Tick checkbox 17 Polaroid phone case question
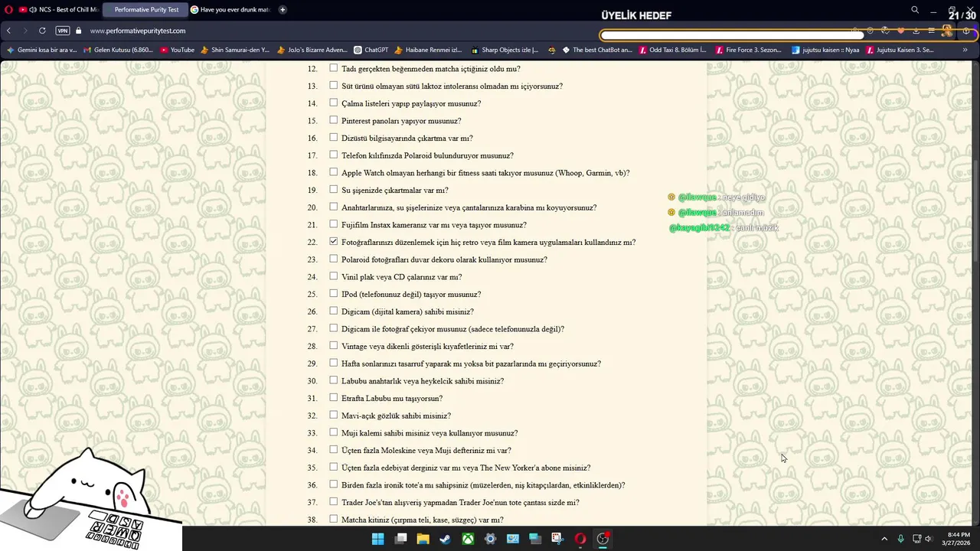The height and width of the screenshot is (551, 980). tap(333, 155)
